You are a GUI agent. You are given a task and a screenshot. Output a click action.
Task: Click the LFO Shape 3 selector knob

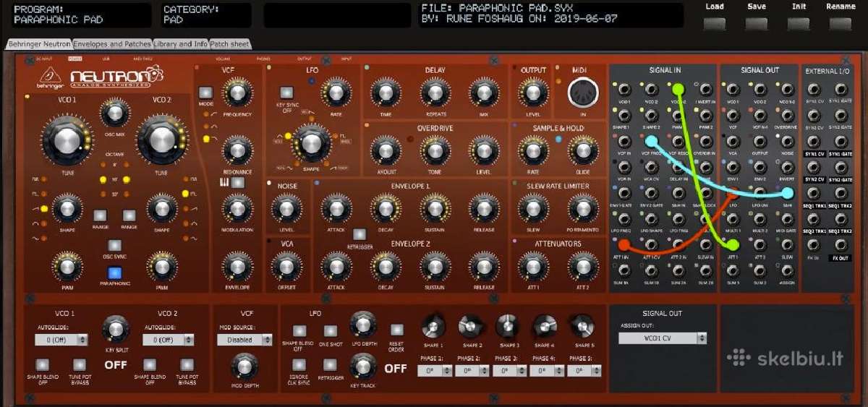508,327
